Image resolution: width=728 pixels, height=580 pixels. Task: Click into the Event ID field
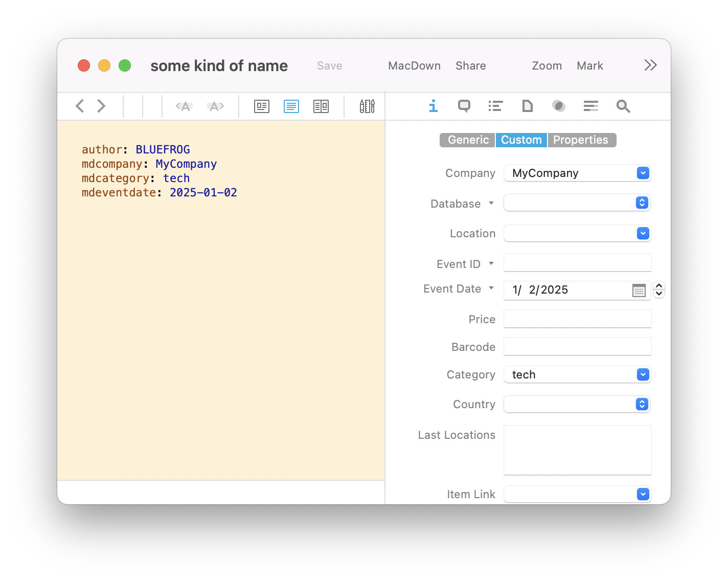578,263
